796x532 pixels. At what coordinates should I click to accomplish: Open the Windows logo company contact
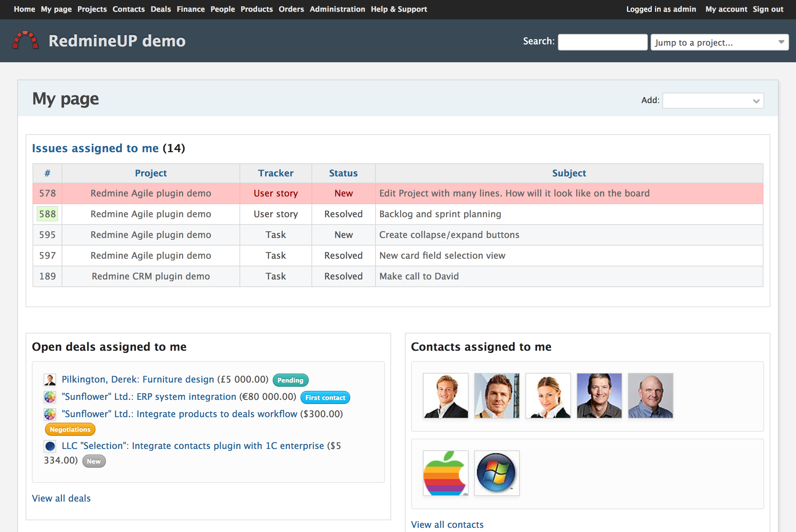497,473
